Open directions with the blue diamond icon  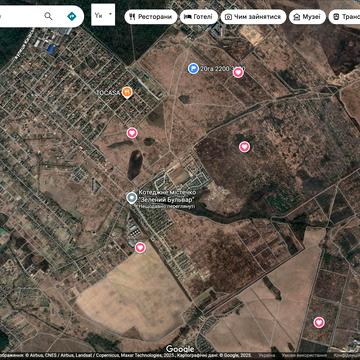(71, 16)
